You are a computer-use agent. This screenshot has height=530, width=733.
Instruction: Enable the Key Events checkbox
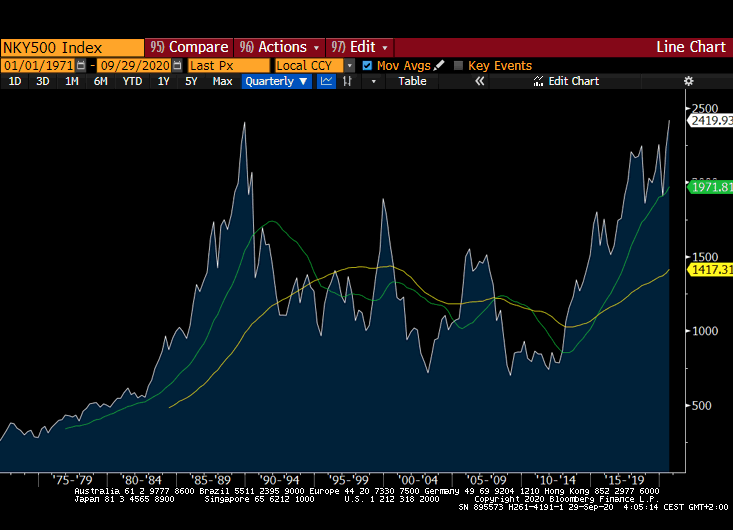459,65
